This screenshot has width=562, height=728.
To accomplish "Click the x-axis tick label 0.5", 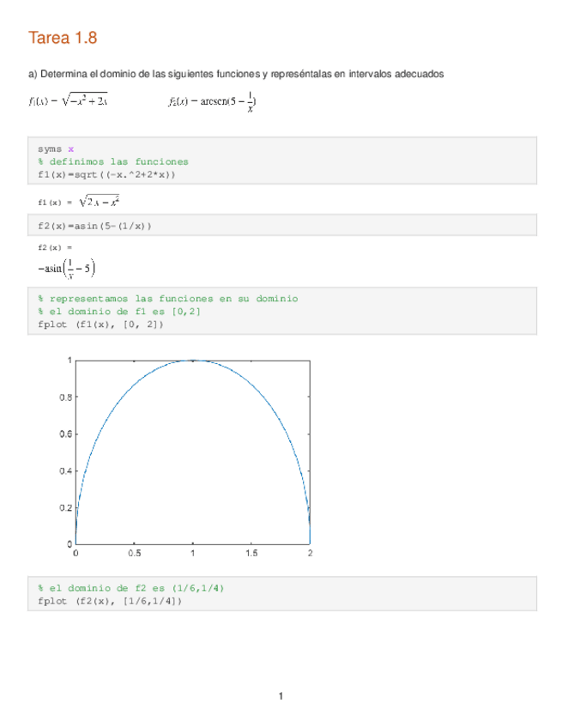I will coord(135,554).
